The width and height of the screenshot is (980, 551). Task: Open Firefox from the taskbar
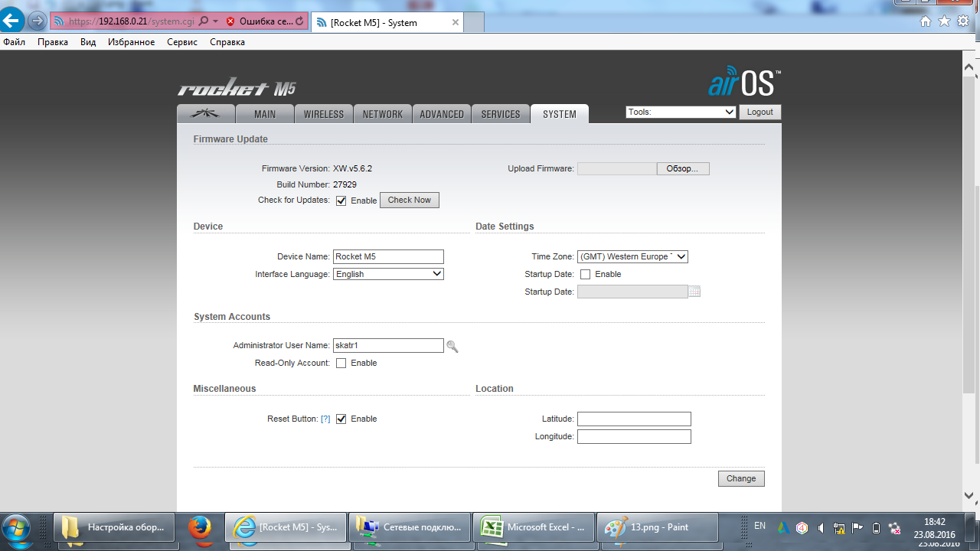tap(200, 527)
